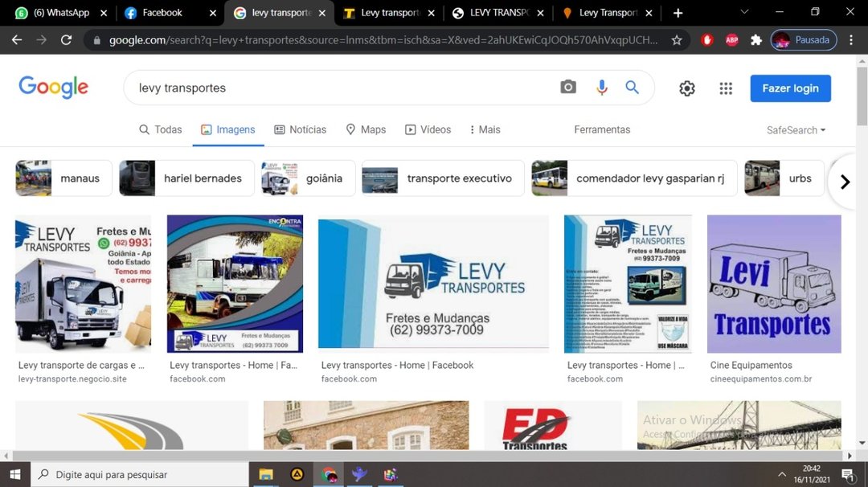Bookmark this page with the star icon

tap(677, 40)
